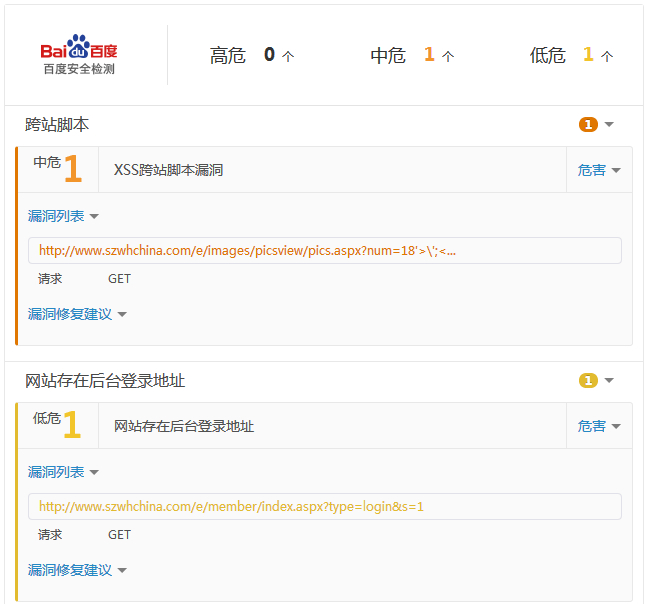This screenshot has height=604, width=645.
Task: Open 危害 dropdown for backend login address
Action: click(598, 427)
